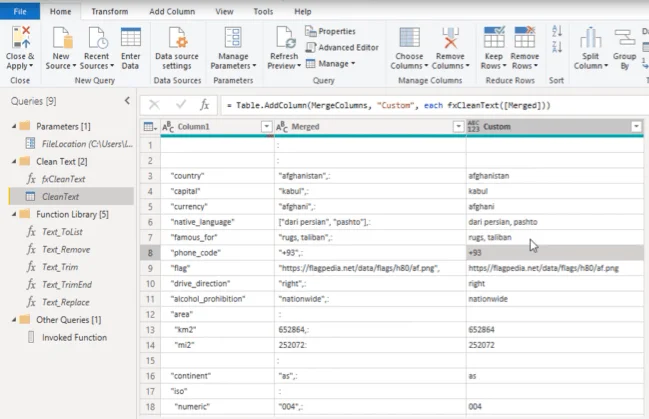Collapse the Other Queries [1] folder
Image resolution: width=649 pixels, height=419 pixels.
[x=14, y=320]
